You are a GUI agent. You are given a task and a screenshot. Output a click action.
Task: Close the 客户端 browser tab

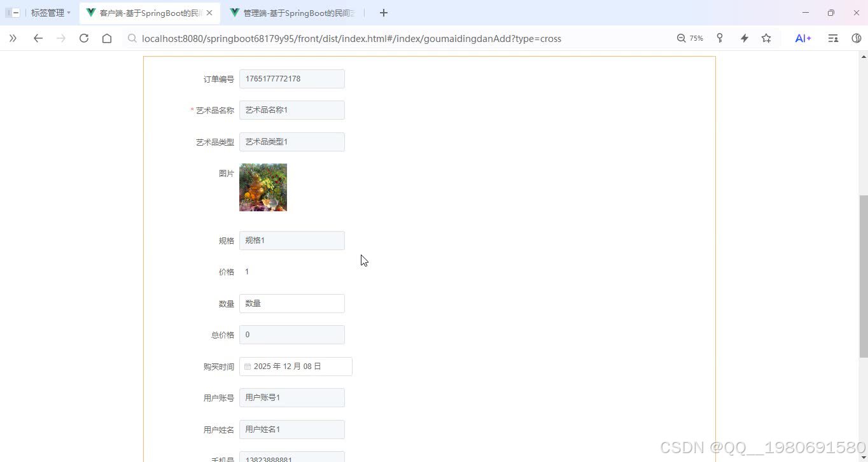pos(209,13)
